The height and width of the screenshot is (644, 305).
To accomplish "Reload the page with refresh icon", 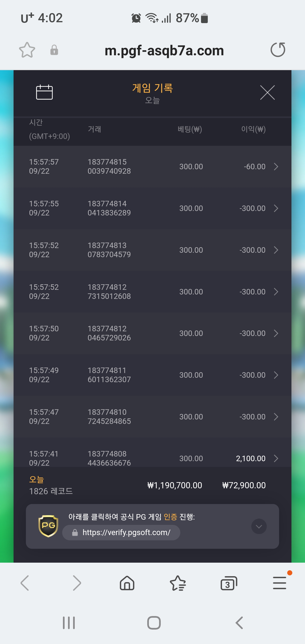I will click(x=278, y=50).
